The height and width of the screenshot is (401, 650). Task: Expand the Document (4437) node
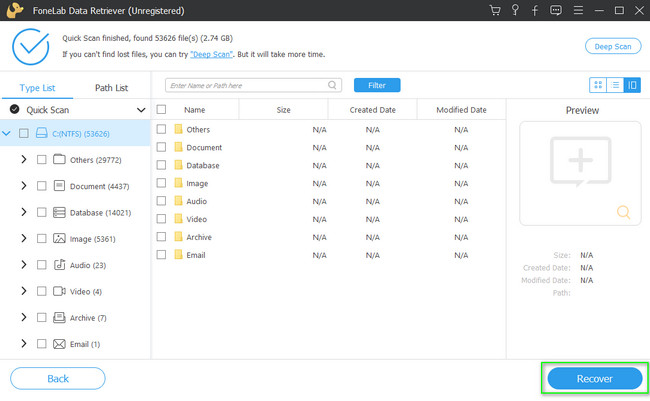tap(24, 186)
